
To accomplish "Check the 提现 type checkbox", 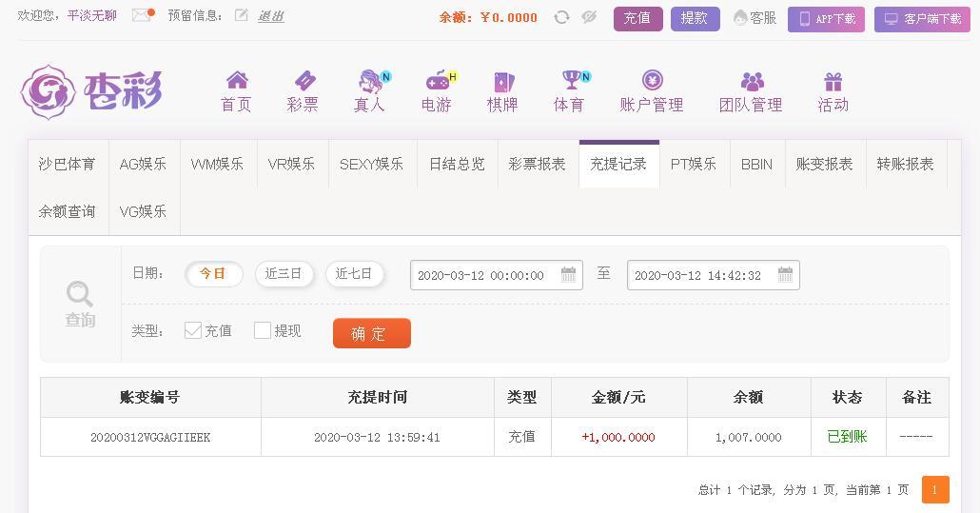I will [263, 330].
